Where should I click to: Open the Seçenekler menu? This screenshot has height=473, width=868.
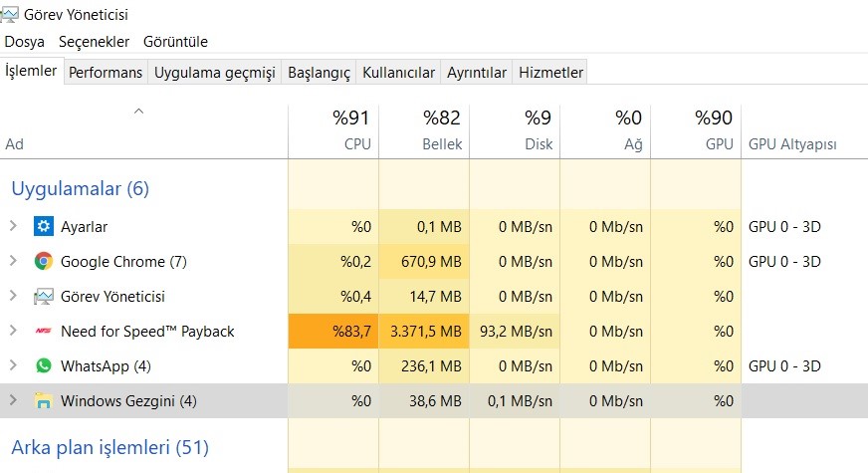(95, 42)
